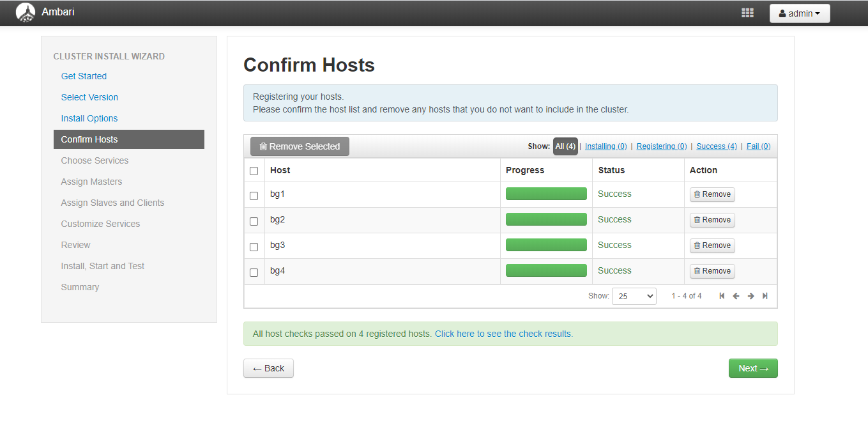Open the views grid icon
This screenshot has height=427, width=868.
point(747,13)
